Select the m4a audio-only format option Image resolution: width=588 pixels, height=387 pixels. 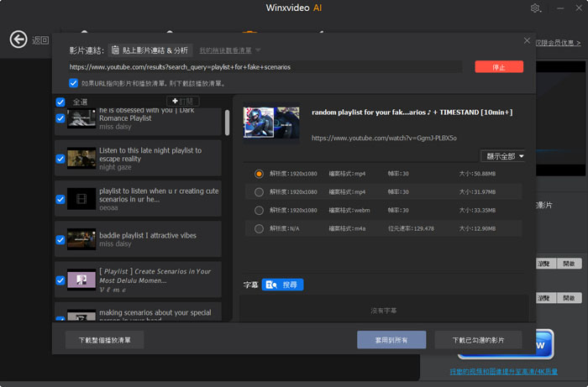tap(259, 228)
